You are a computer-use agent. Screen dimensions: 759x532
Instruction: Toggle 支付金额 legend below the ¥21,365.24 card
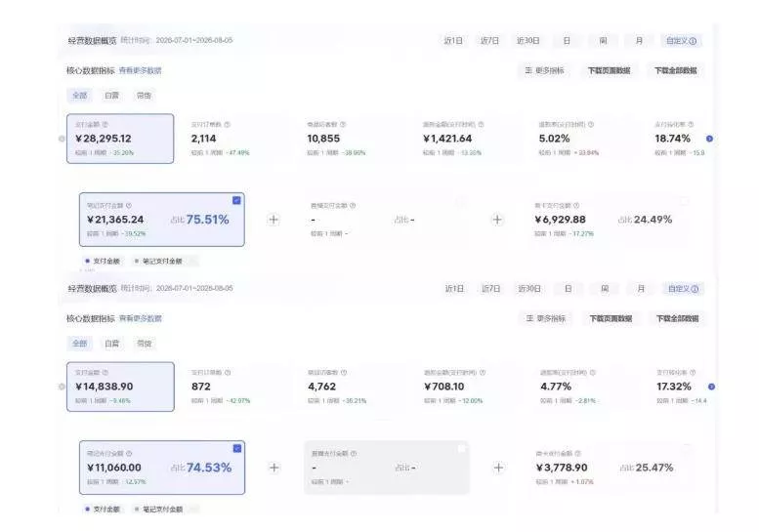point(103,262)
